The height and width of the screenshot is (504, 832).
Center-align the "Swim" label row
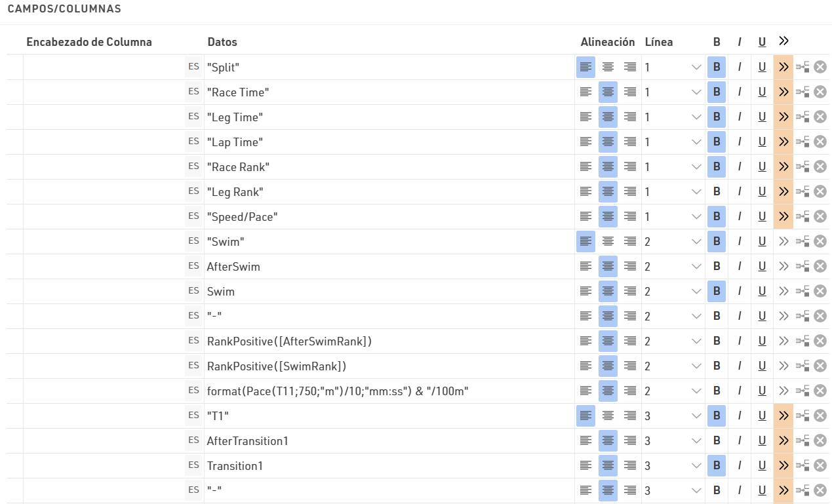click(x=608, y=241)
